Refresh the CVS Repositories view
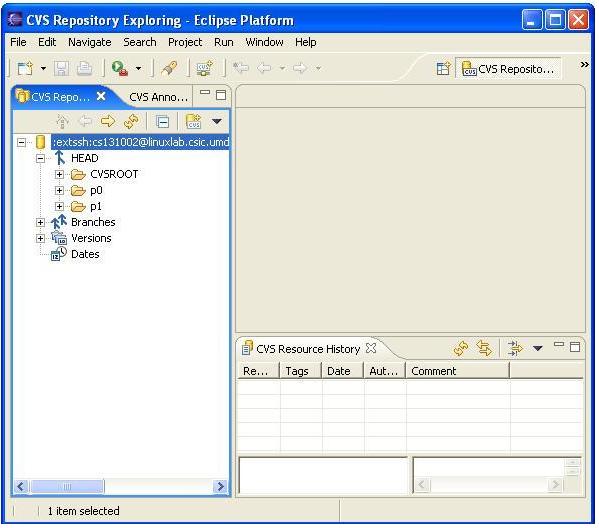Image resolution: width=599 pixels, height=528 pixels. pyautogui.click(x=131, y=121)
